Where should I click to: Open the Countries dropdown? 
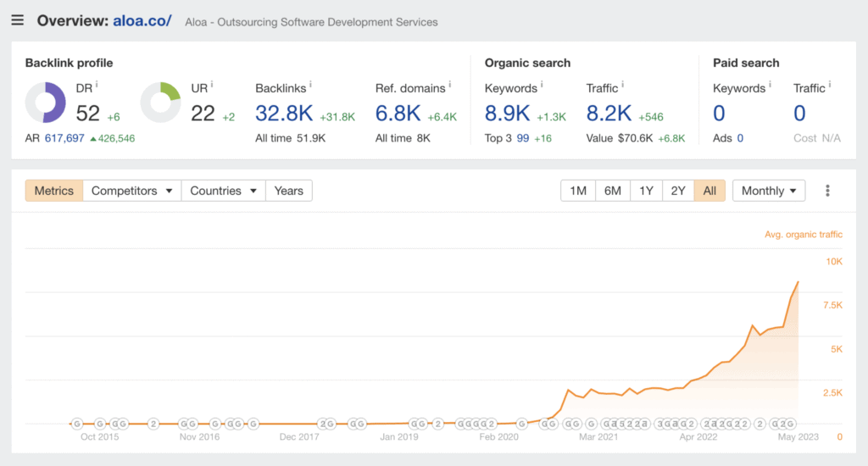click(223, 191)
